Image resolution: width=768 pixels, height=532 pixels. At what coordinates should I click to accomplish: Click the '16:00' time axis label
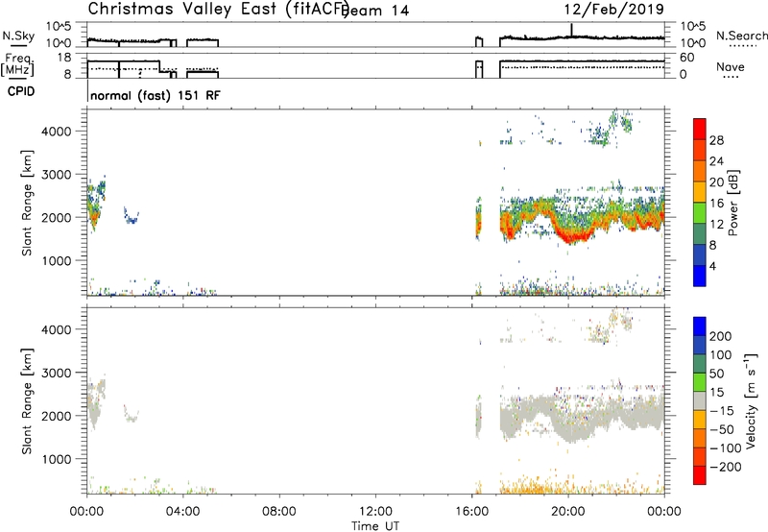(471, 512)
